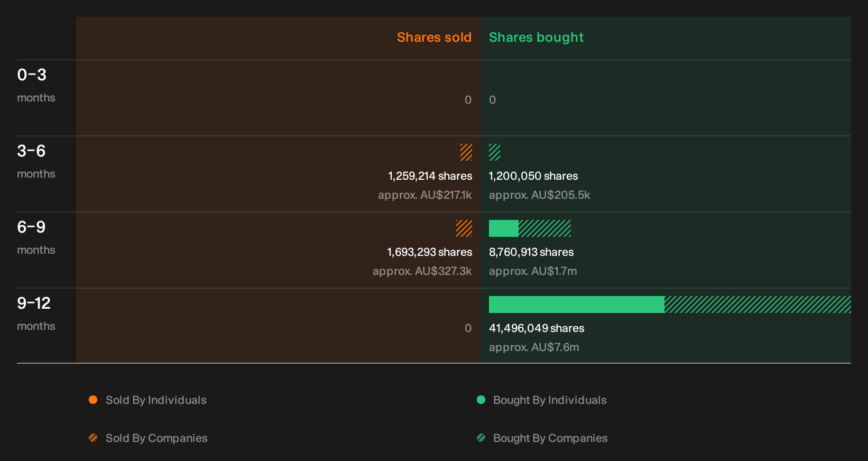Click the 0-3 months shares bought zero
868x461 pixels.
[x=493, y=100]
